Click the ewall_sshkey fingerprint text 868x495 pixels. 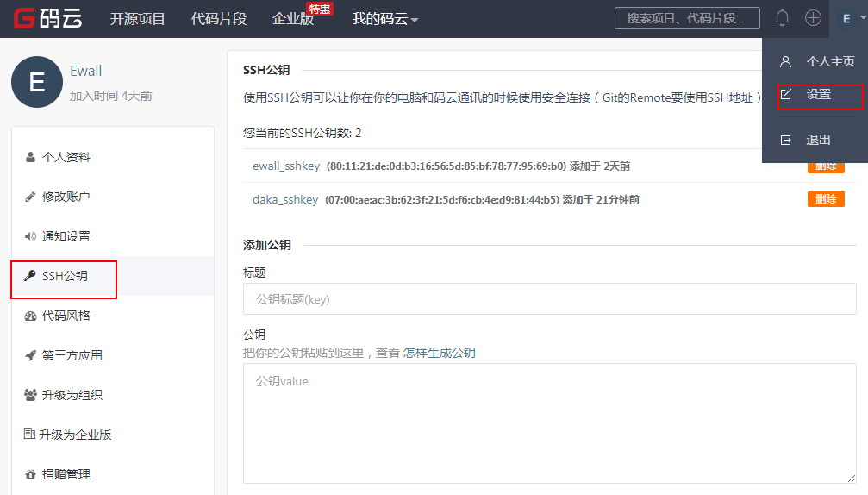(x=446, y=166)
